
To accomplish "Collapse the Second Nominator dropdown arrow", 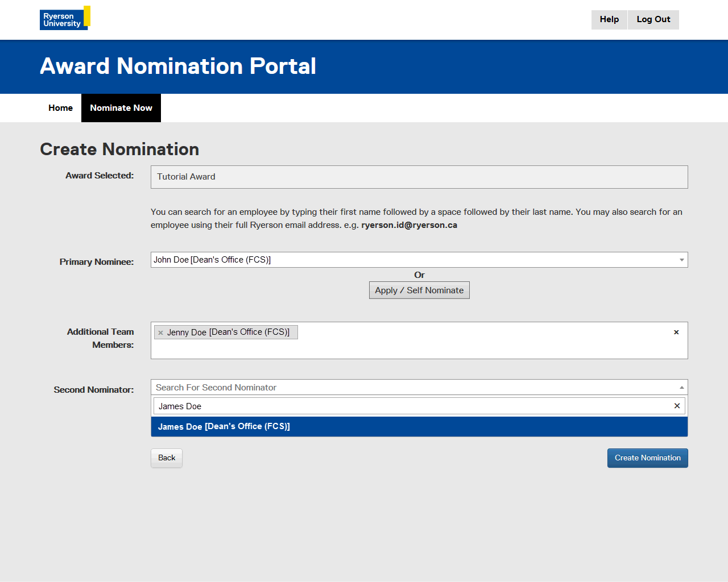I will tap(681, 388).
